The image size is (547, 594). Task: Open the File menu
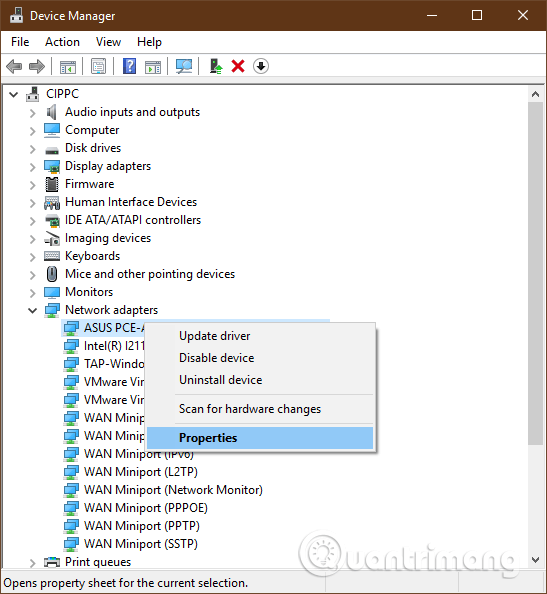pos(20,42)
